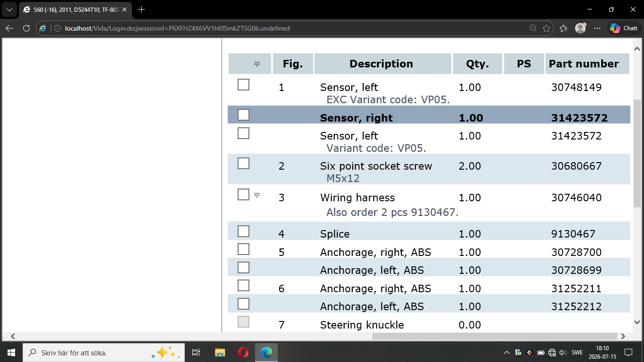This screenshot has width=644, height=362.
Task: Select the 'Sensor, right' description
Action: (356, 118)
